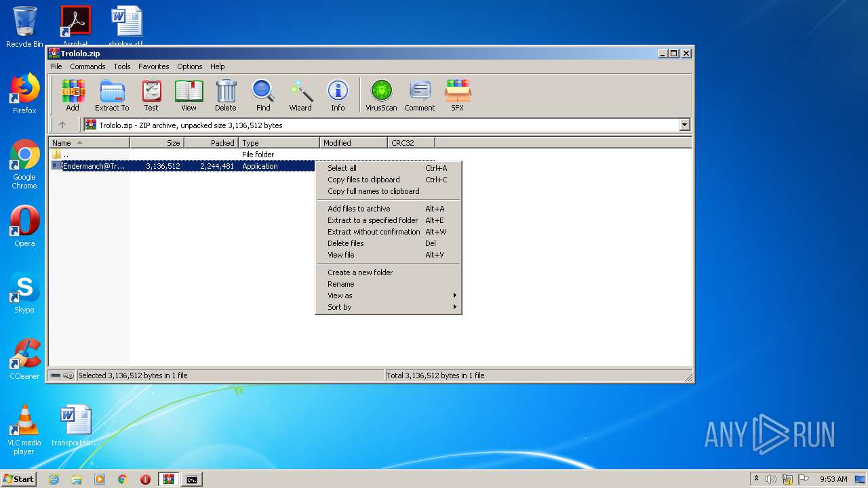Open VLC media player shortcut
Viewport: 868px width, 488px height.
click(x=24, y=430)
